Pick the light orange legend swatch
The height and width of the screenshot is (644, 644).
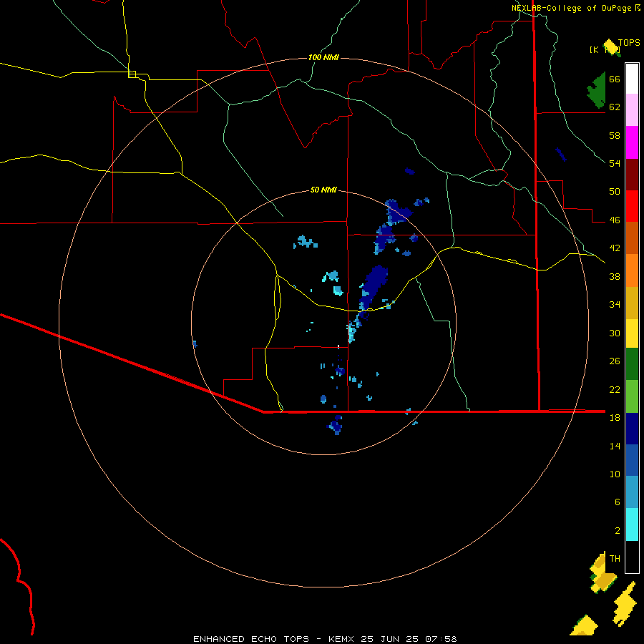click(x=632, y=270)
